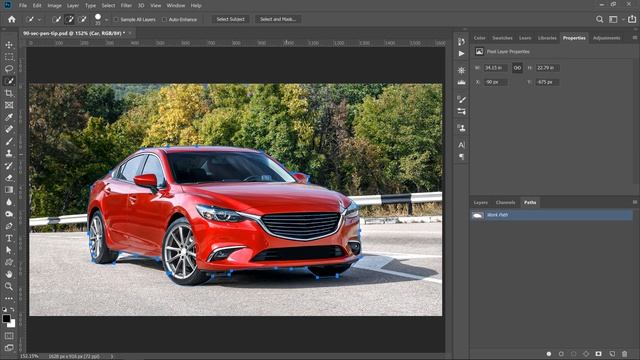Select the Frame tool
The height and width of the screenshot is (360, 640).
[9, 105]
